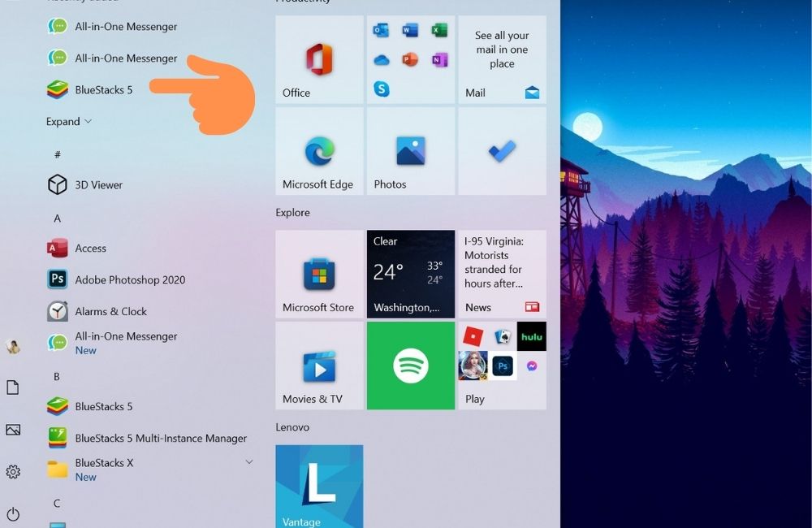Viewport: 812px width, 528px height.
Task: Click the C section header letter
Action: click(57, 503)
